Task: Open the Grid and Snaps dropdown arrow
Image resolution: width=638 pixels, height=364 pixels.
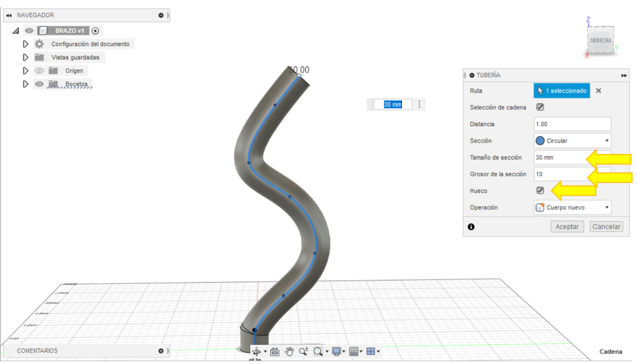Action: (361, 352)
